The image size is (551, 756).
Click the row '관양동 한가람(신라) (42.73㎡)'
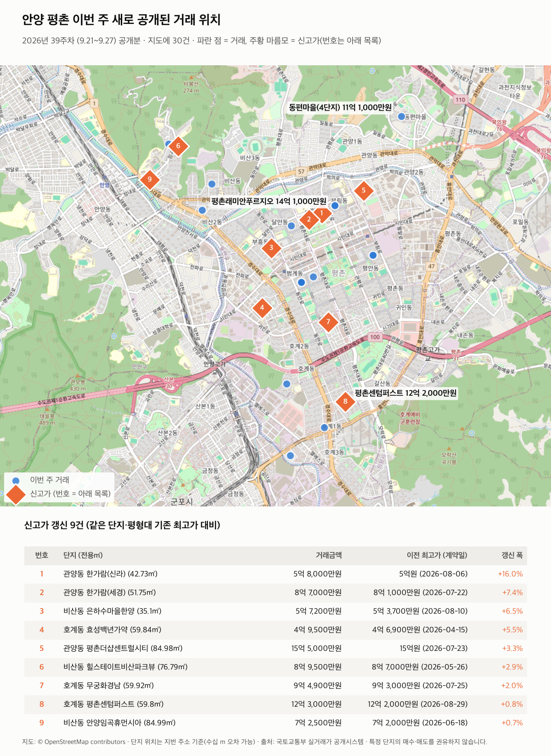coord(275,574)
